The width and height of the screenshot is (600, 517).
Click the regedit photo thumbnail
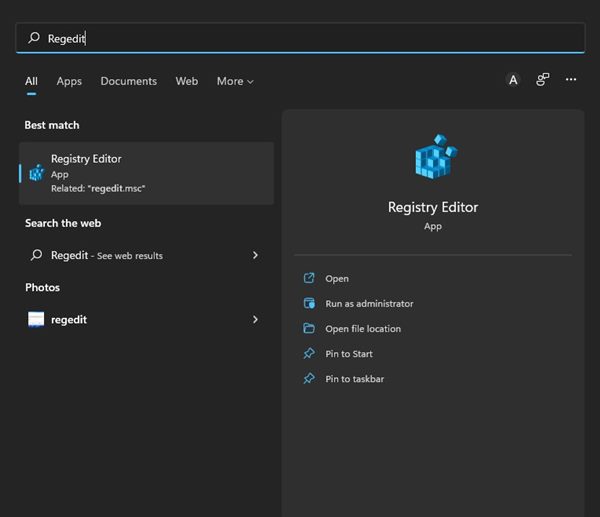pyautogui.click(x=36, y=320)
